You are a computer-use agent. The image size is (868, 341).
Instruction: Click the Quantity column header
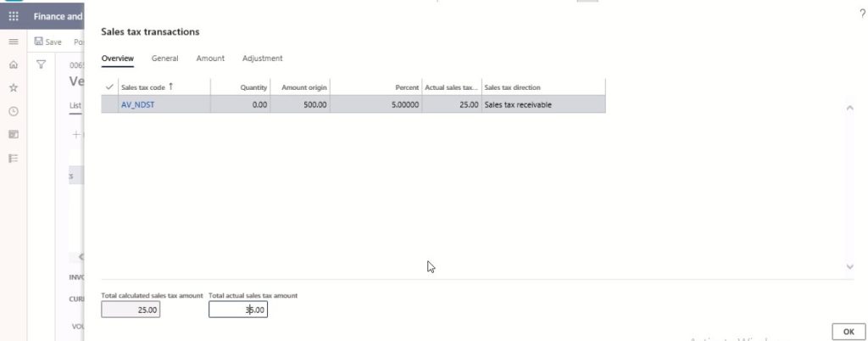coord(240,87)
